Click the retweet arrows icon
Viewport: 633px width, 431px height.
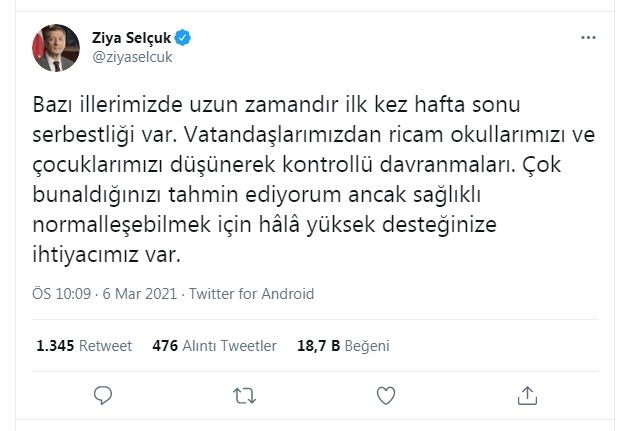tap(242, 396)
